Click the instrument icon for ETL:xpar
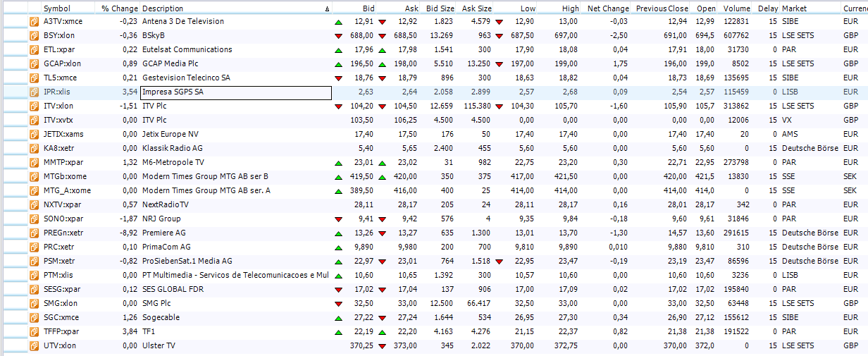This screenshot has width=868, height=356. 34,49
